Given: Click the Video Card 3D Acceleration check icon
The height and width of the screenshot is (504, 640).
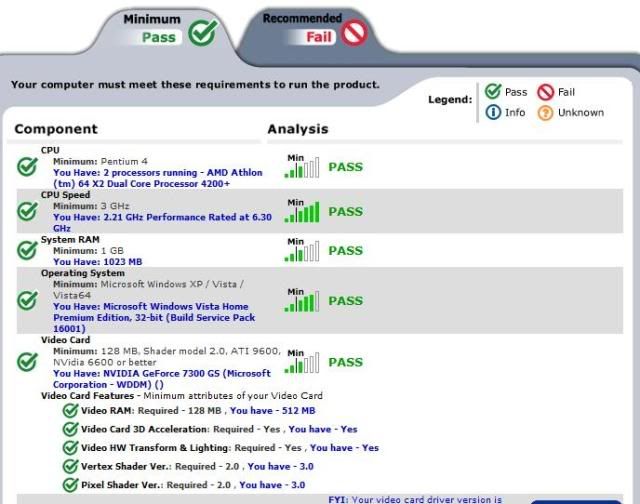Looking at the screenshot, I should [70, 429].
